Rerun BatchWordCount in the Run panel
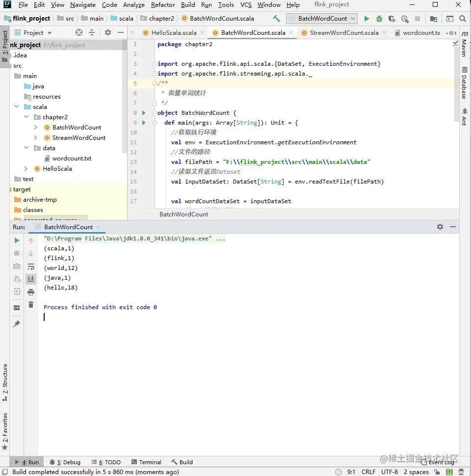The image size is (471, 476). coord(17,240)
